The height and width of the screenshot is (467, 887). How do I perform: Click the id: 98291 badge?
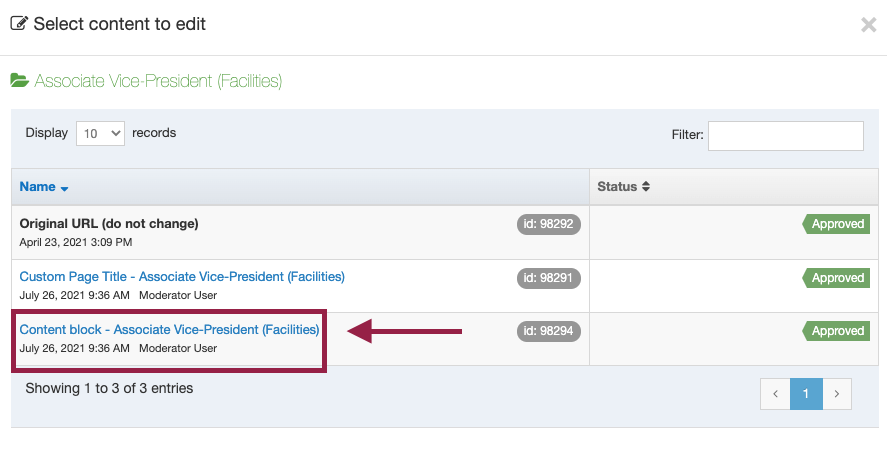pos(548,278)
